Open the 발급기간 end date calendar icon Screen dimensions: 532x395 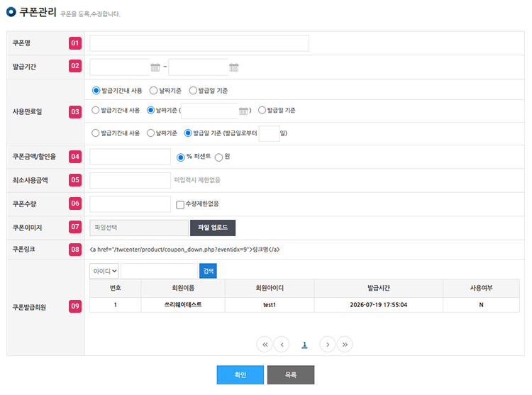(234, 67)
